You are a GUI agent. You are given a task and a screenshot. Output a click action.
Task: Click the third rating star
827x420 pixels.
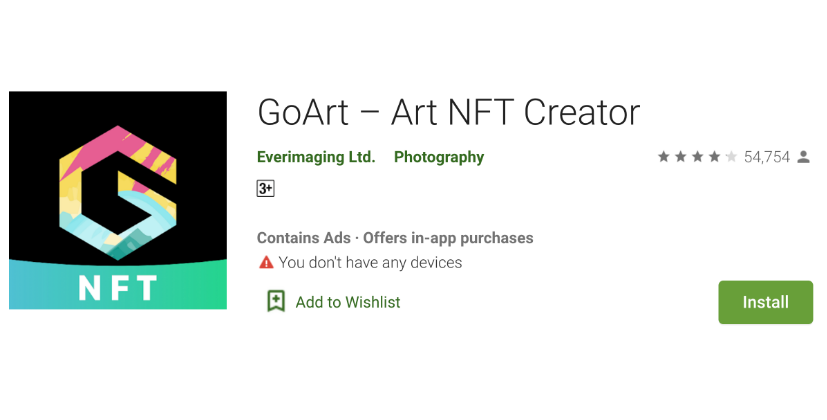698,157
